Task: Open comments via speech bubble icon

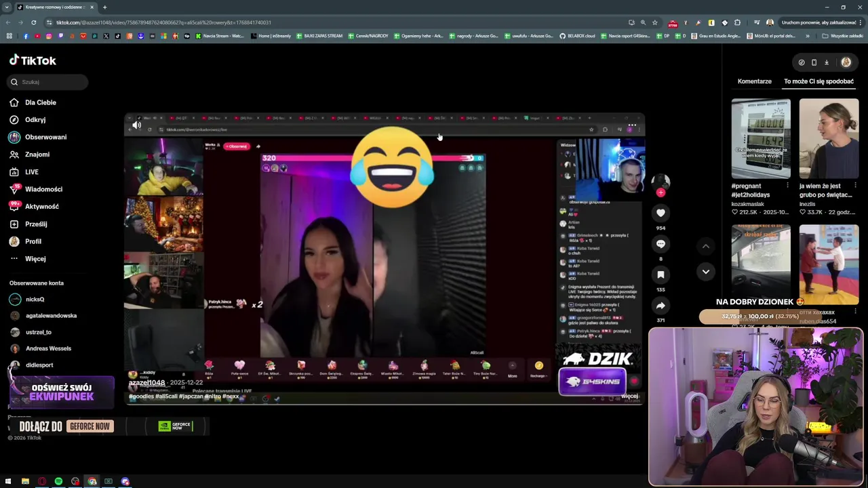Action: (x=660, y=244)
